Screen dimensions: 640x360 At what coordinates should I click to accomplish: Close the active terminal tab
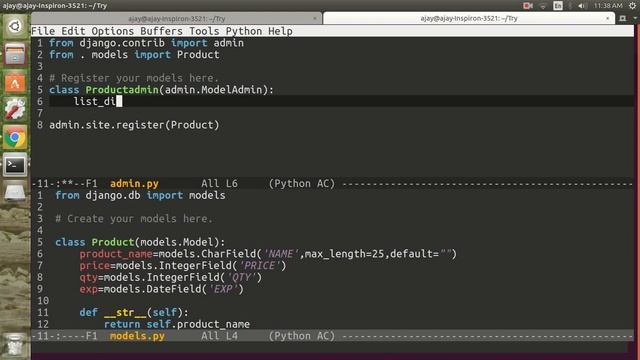coord(607,18)
